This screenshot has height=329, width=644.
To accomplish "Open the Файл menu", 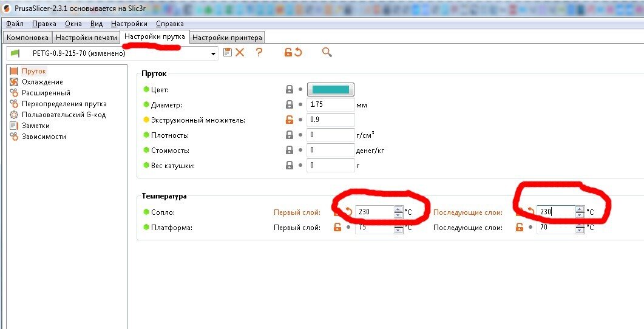I will [x=15, y=24].
